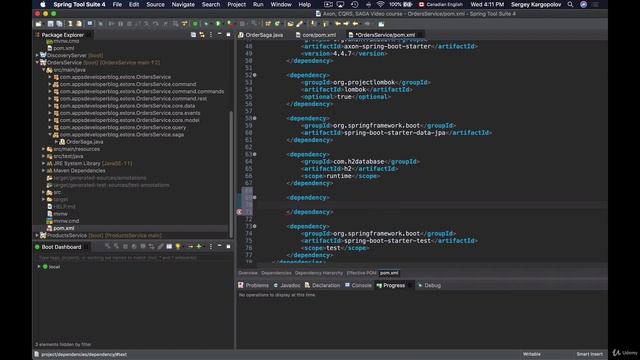
Task: Click the green plus icon in Boot Dashboard
Action: click(x=199, y=247)
